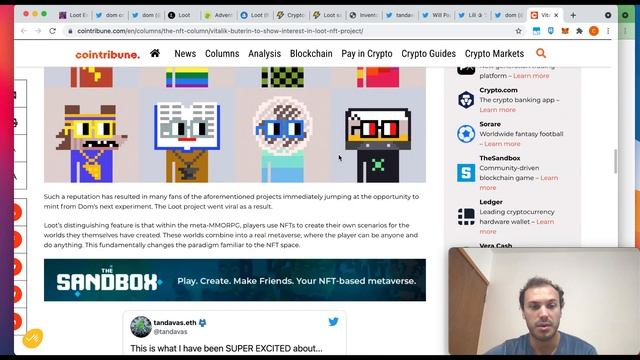The image size is (640, 360).
Task: Open the Columns menu
Action: 222,53
